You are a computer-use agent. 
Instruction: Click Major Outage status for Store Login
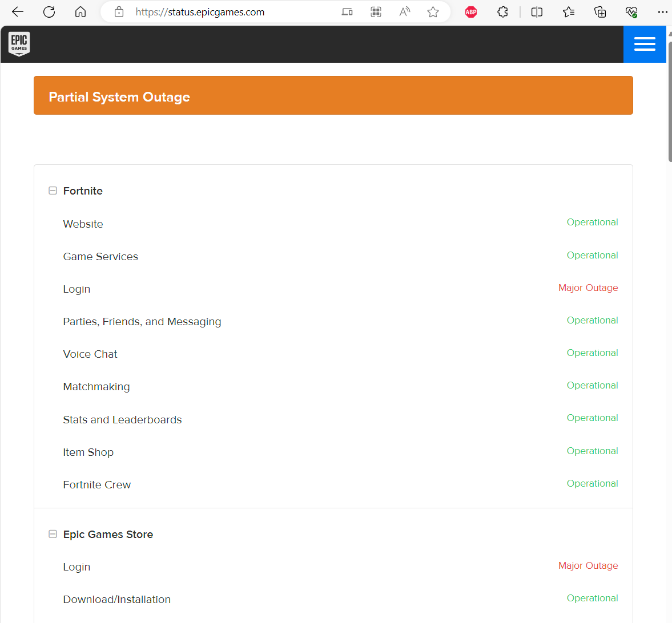(588, 565)
